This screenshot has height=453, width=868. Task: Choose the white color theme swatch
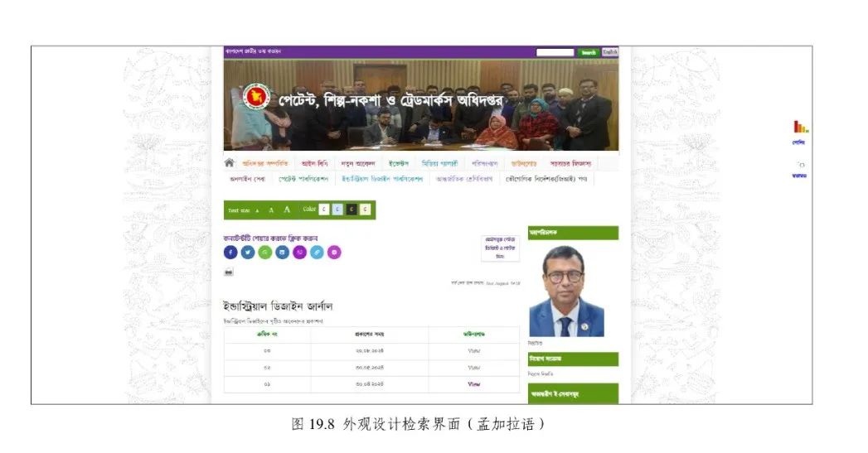pyautogui.click(x=324, y=210)
